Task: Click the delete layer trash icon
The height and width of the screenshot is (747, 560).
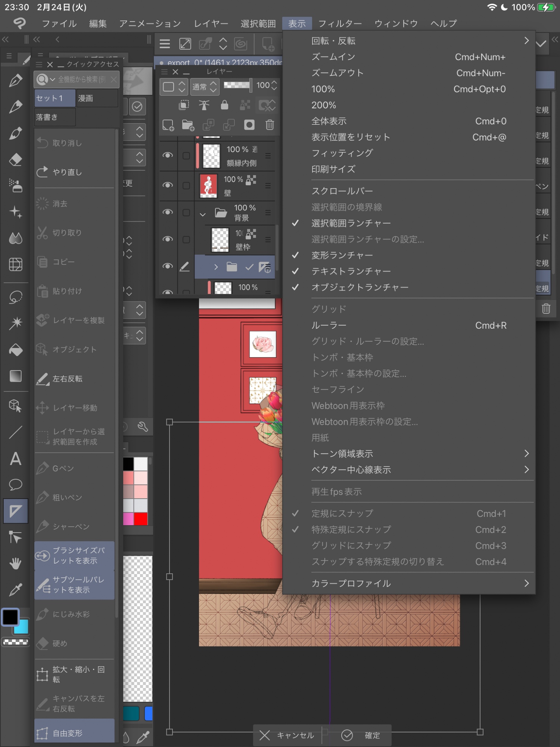Action: point(270,125)
